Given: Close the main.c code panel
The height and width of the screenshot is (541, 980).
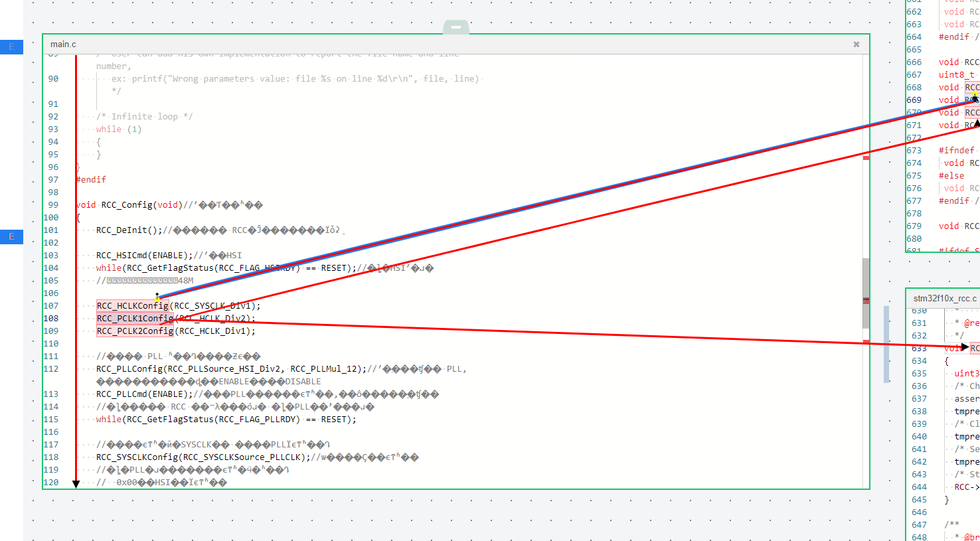Looking at the screenshot, I should tap(856, 44).
